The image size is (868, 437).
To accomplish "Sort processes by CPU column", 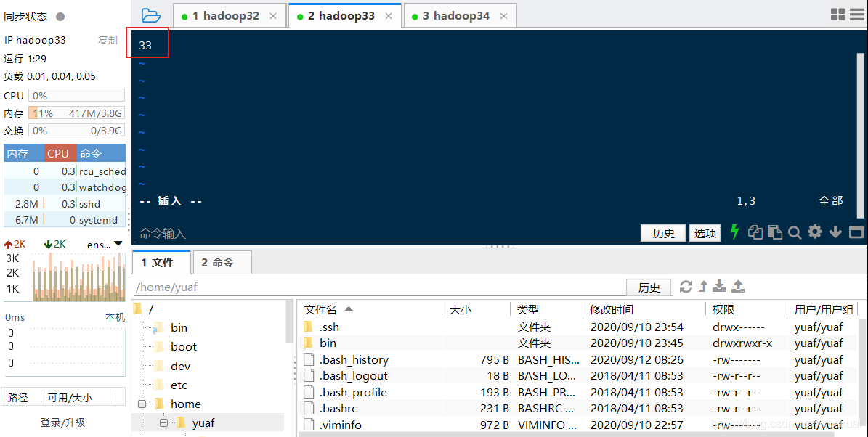I will click(60, 153).
